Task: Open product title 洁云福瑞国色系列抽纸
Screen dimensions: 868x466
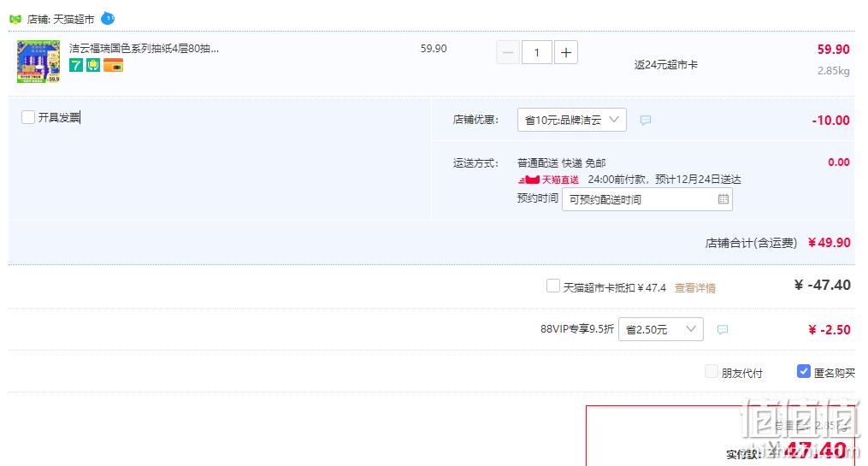Action: (x=144, y=49)
